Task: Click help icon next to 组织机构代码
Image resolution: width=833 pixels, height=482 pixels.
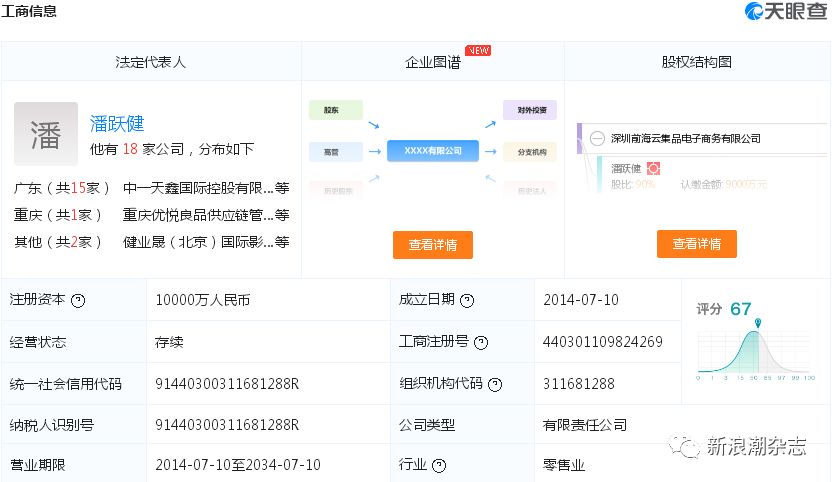Action: 495,384
